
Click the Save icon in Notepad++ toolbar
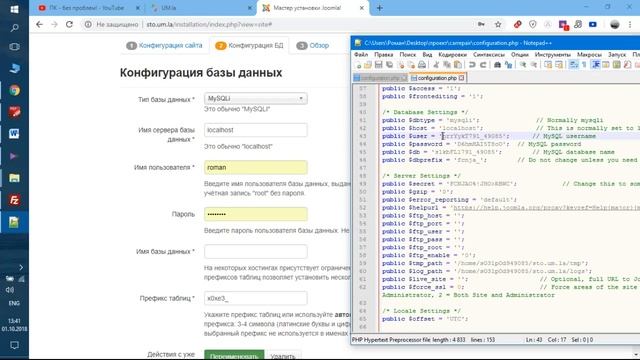378,65
